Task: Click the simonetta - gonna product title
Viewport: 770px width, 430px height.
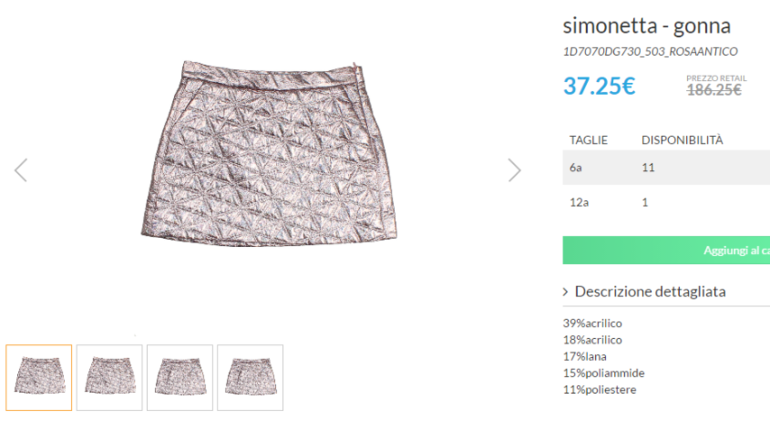Action: point(646,25)
